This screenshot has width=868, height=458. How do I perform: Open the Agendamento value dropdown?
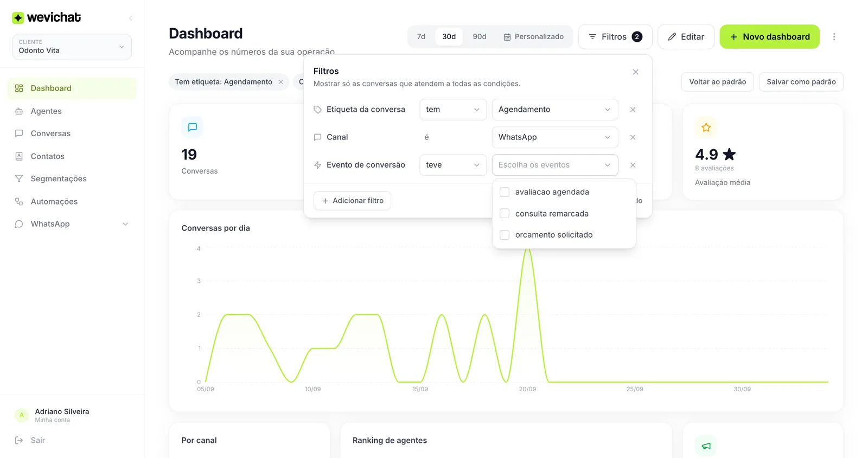click(555, 110)
